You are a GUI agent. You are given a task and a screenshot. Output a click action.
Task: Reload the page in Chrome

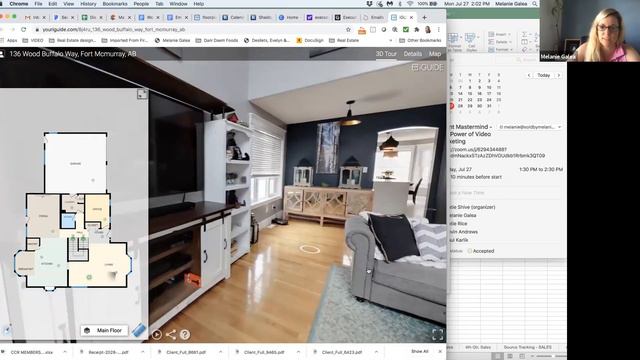23,30
